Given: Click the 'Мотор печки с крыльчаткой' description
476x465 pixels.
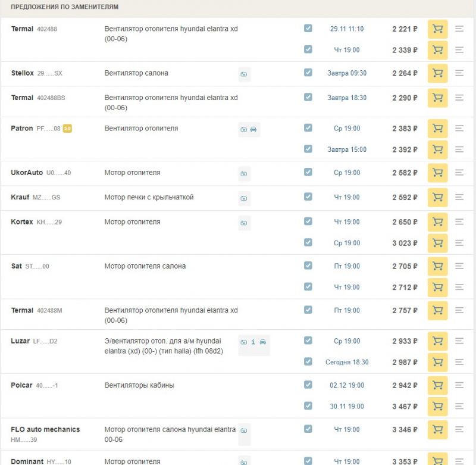Looking at the screenshot, I should pos(149,197).
